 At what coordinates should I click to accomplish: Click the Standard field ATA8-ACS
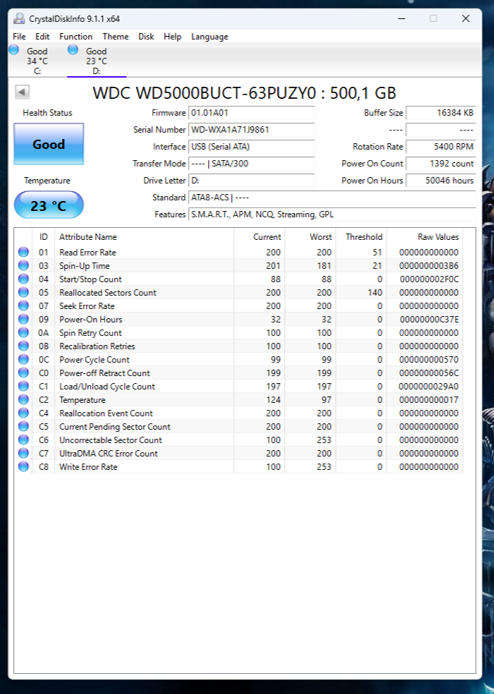point(332,197)
